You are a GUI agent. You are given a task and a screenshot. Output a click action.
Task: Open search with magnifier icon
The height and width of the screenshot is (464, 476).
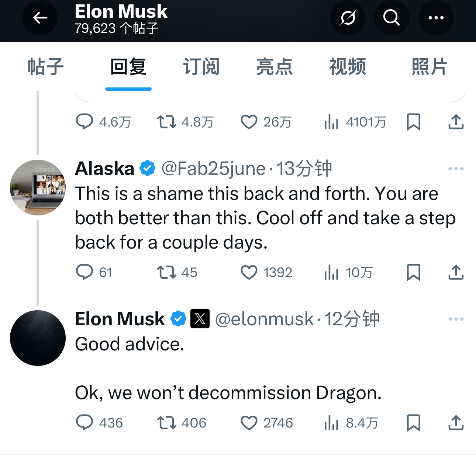pos(392,18)
